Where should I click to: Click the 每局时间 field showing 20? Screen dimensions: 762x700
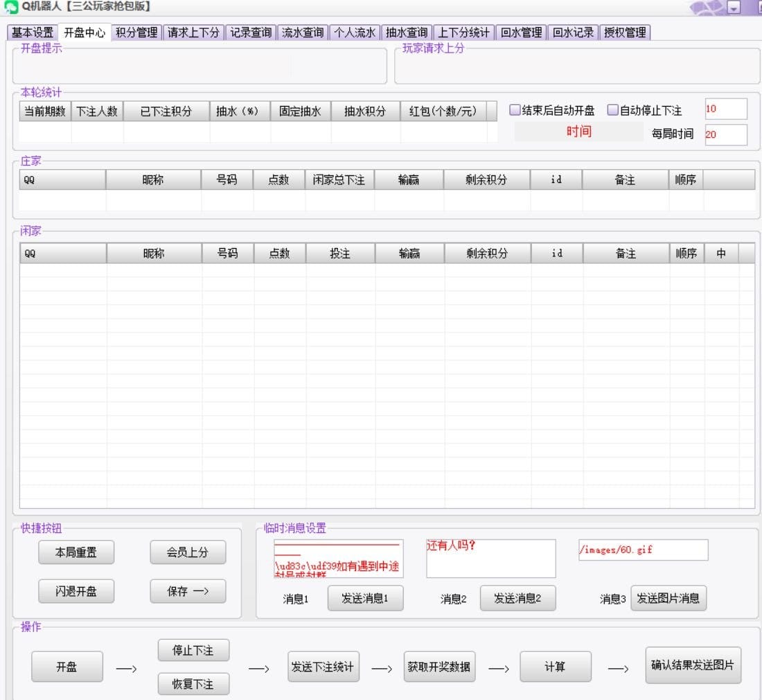coord(726,134)
